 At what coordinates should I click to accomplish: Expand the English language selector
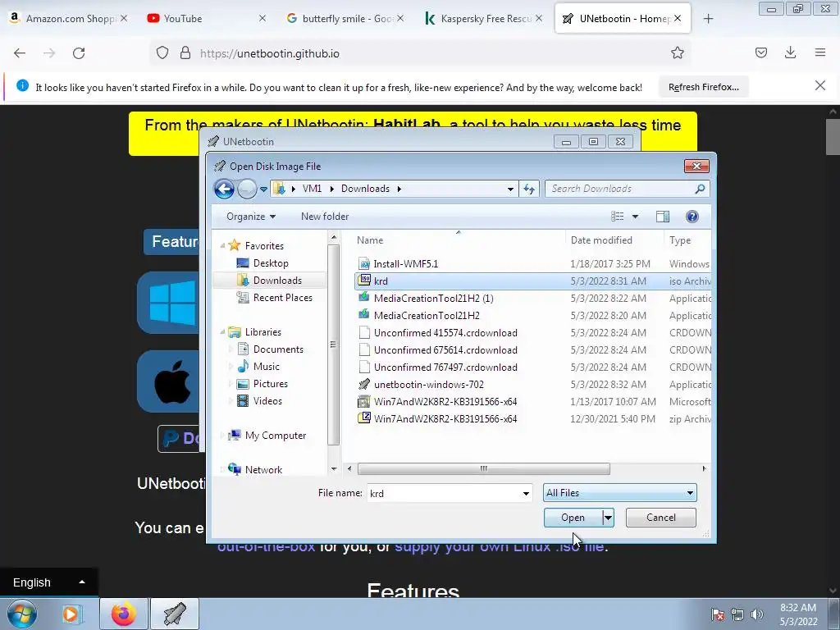tap(48, 582)
